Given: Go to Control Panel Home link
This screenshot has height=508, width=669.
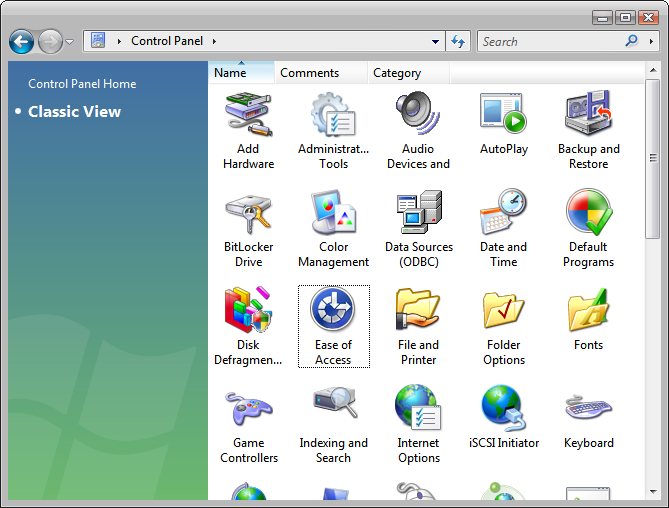Looking at the screenshot, I should coord(82,84).
